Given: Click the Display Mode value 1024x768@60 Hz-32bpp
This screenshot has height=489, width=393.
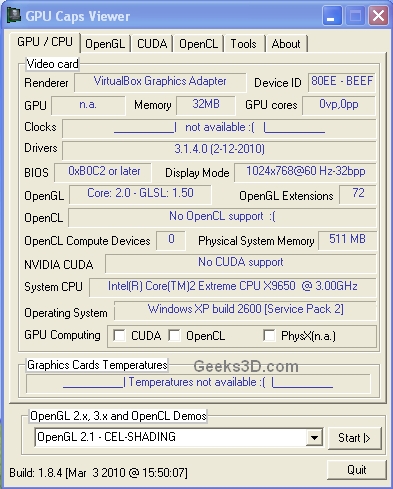Looking at the screenshot, I should pyautogui.click(x=305, y=172).
